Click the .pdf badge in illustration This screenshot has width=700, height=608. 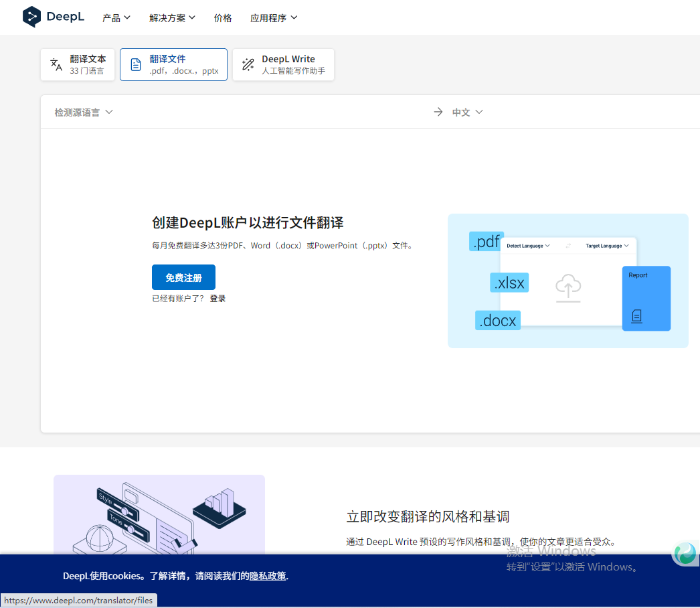[x=486, y=241]
